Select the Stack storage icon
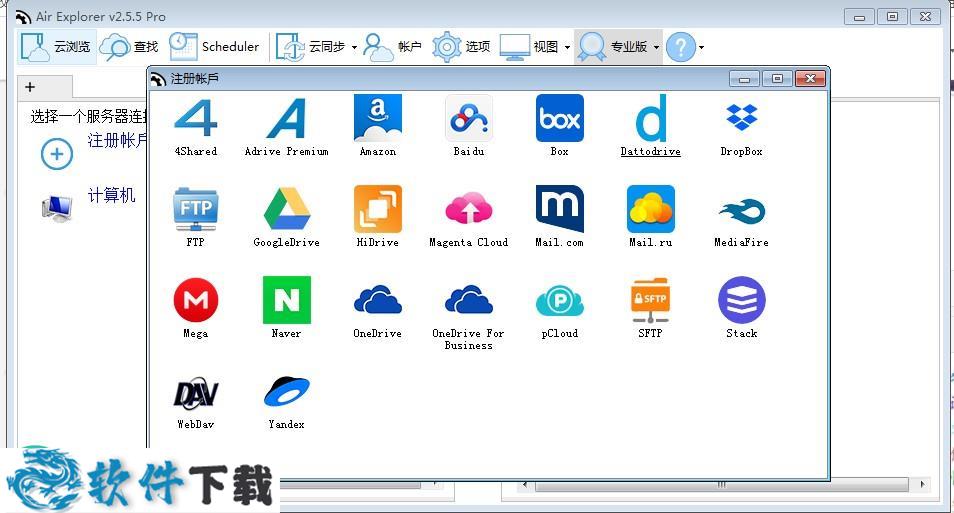954x513 pixels. click(x=742, y=299)
